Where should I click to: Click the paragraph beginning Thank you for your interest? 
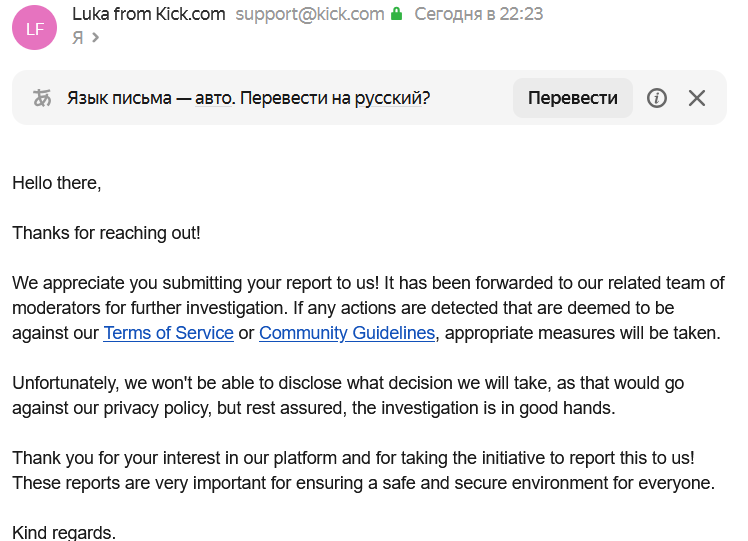364,470
